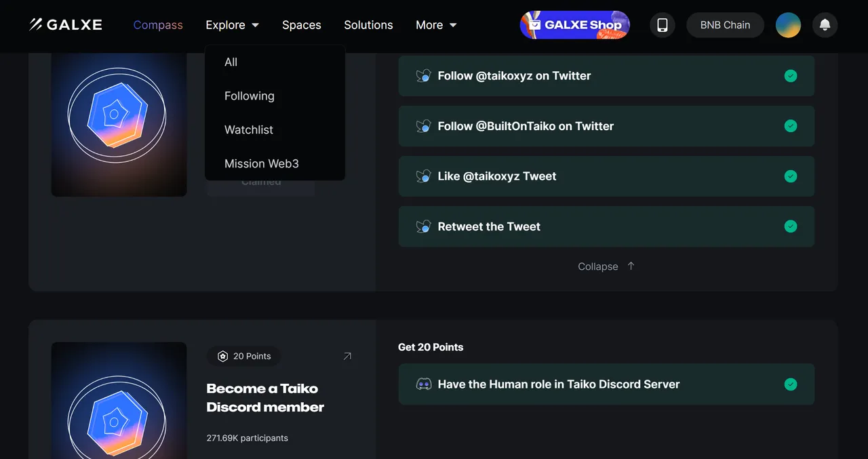Open Have the Human role Discord task
This screenshot has width=868, height=459.
click(606, 384)
